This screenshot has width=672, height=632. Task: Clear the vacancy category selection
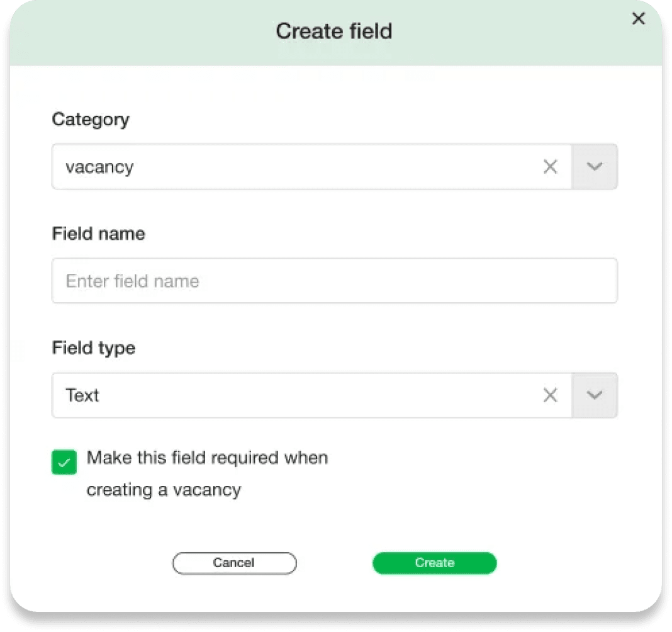[551, 166]
